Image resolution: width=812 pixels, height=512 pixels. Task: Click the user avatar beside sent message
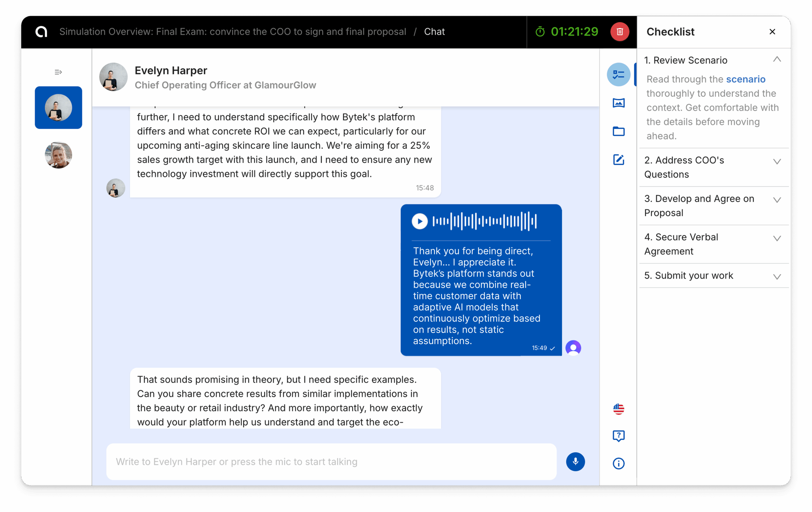click(x=573, y=348)
